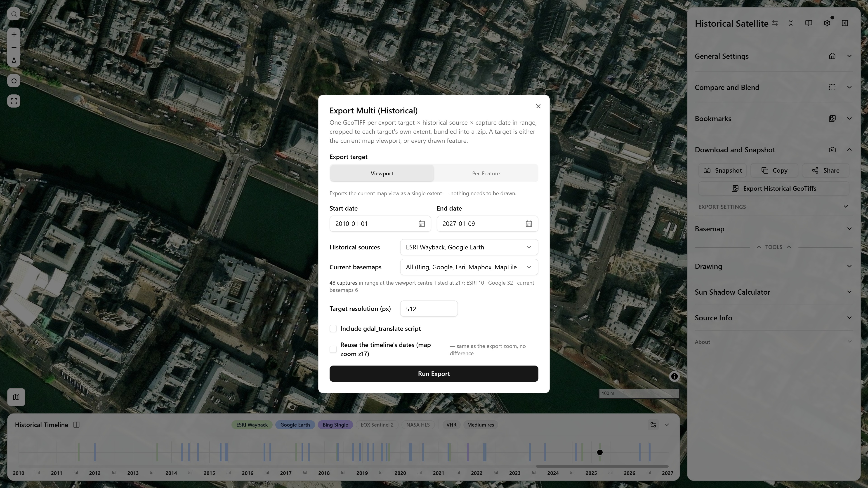Open the end date calendar picker
868x488 pixels.
pos(529,224)
